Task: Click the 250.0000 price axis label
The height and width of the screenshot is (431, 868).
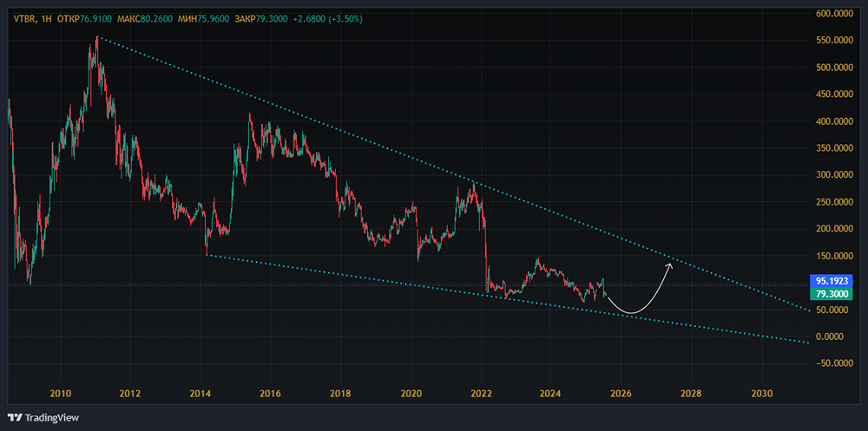Action: click(833, 202)
